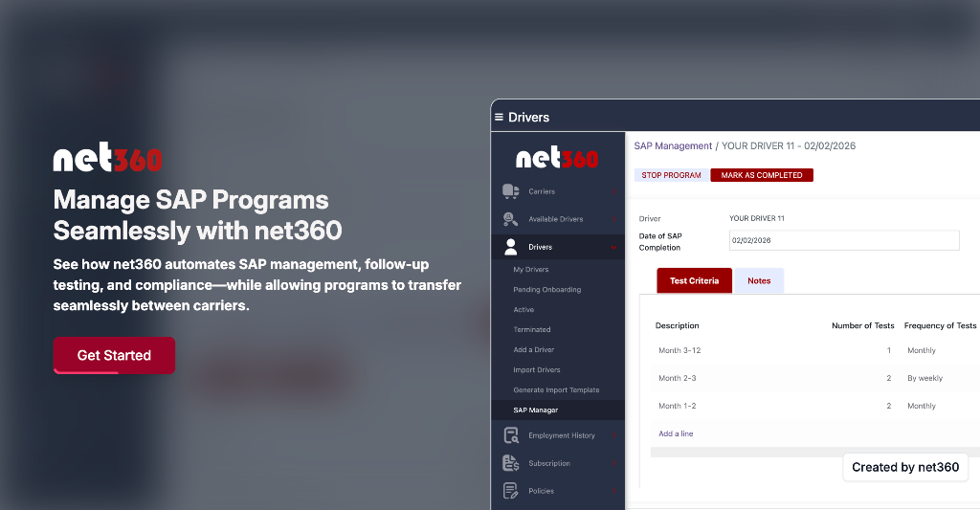Screen dimensions: 980x510
Task: Click the Available Drivers search icon
Action: pyautogui.click(x=511, y=219)
